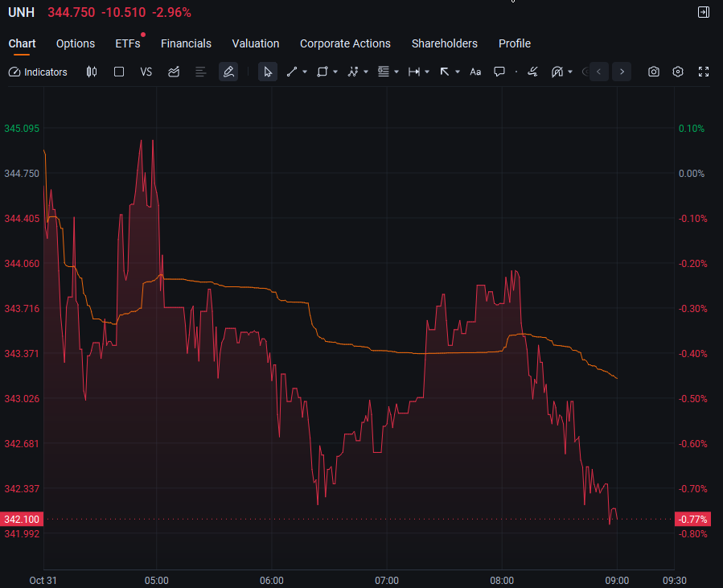Click the eraser tool icon

pyautogui.click(x=533, y=72)
